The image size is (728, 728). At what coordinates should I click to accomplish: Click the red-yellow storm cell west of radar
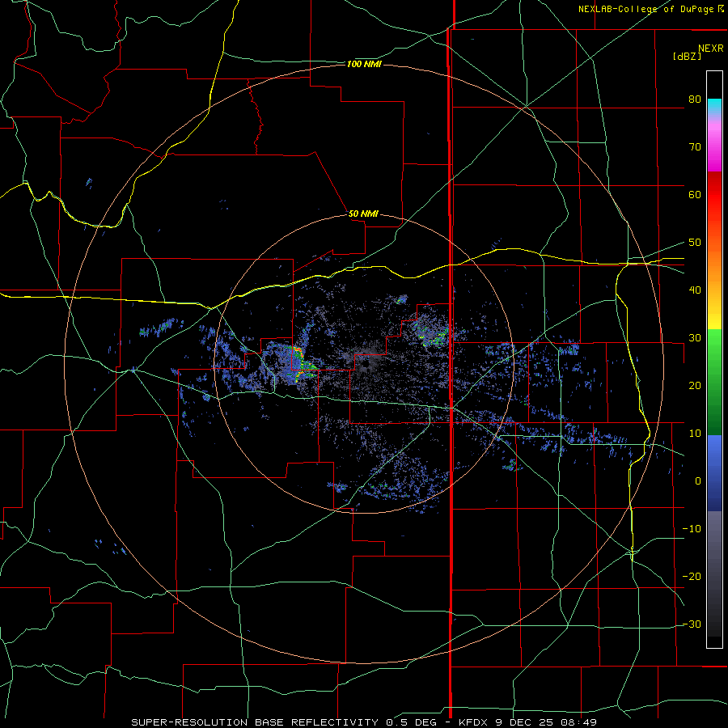[300, 363]
